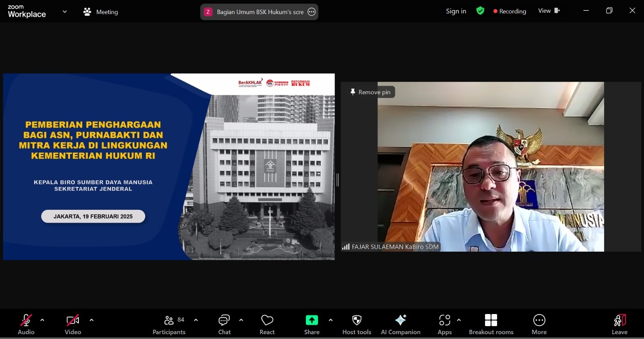Start sharing with the green Share icon

pos(312,320)
